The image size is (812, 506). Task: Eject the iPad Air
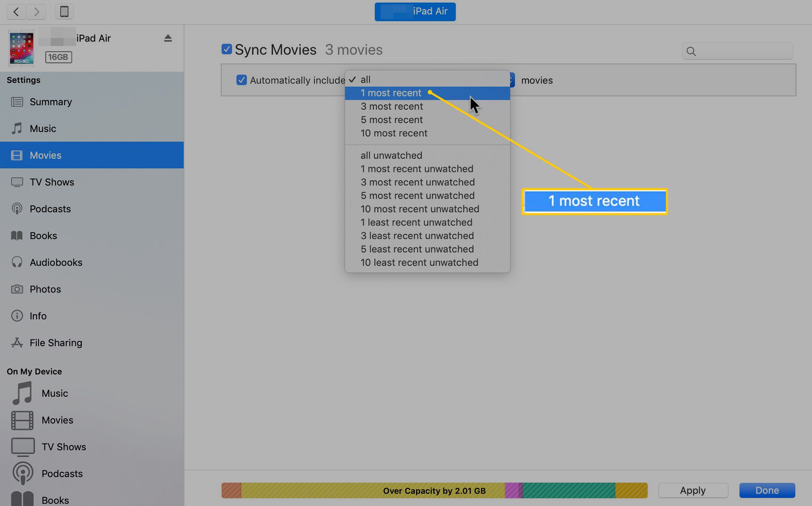tap(168, 38)
